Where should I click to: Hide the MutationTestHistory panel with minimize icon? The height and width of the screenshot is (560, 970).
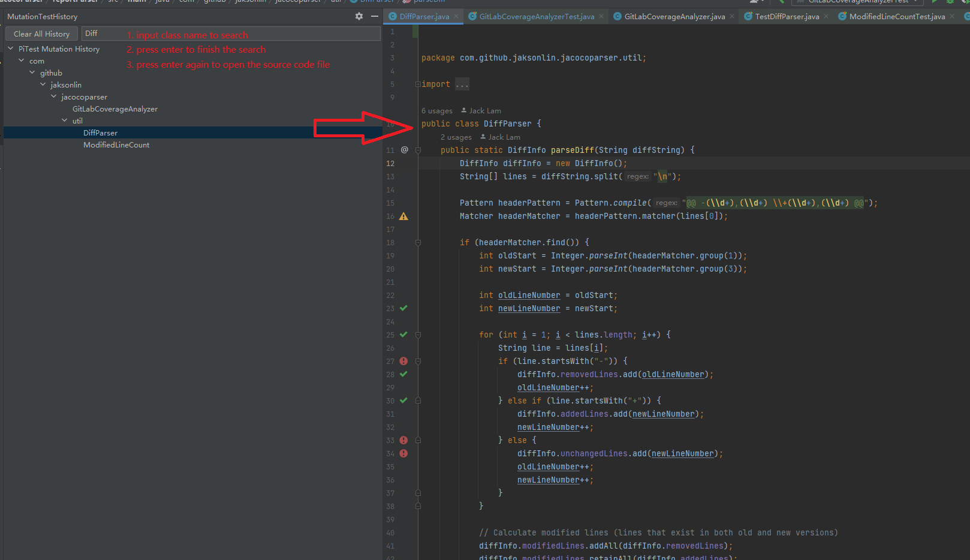click(375, 16)
